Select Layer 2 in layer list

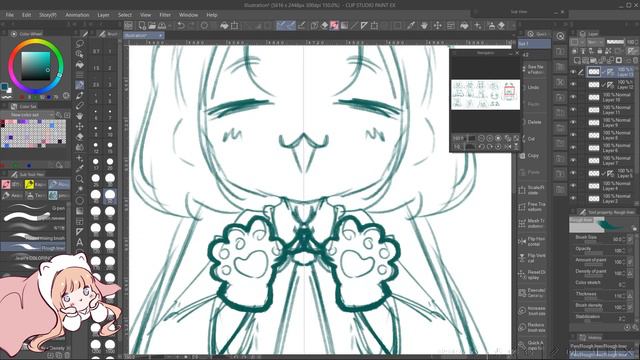point(610,198)
